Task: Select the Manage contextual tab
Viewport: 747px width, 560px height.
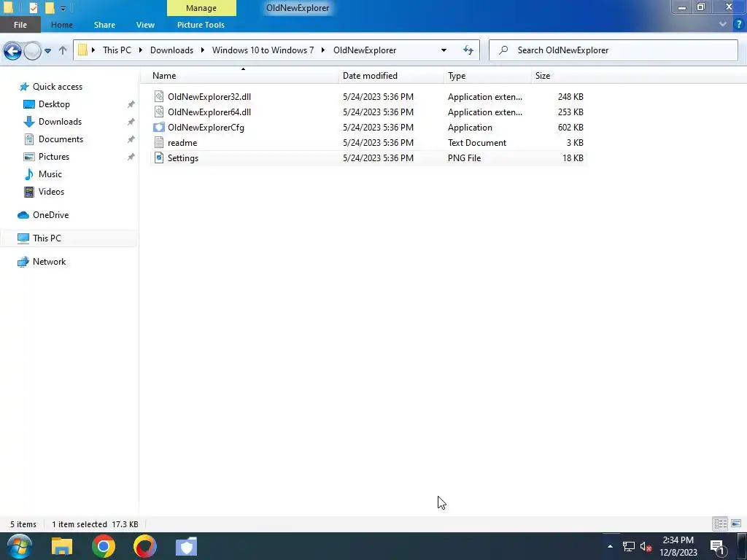Action: tap(201, 8)
